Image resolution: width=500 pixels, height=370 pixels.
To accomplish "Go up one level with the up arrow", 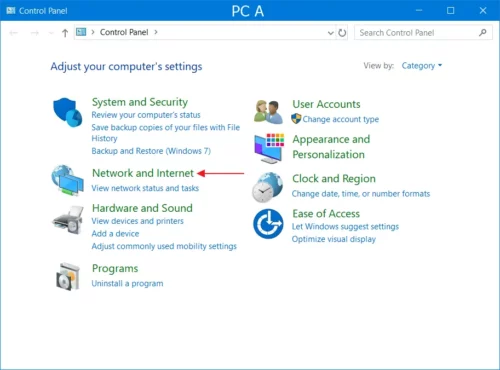I will tap(65, 33).
